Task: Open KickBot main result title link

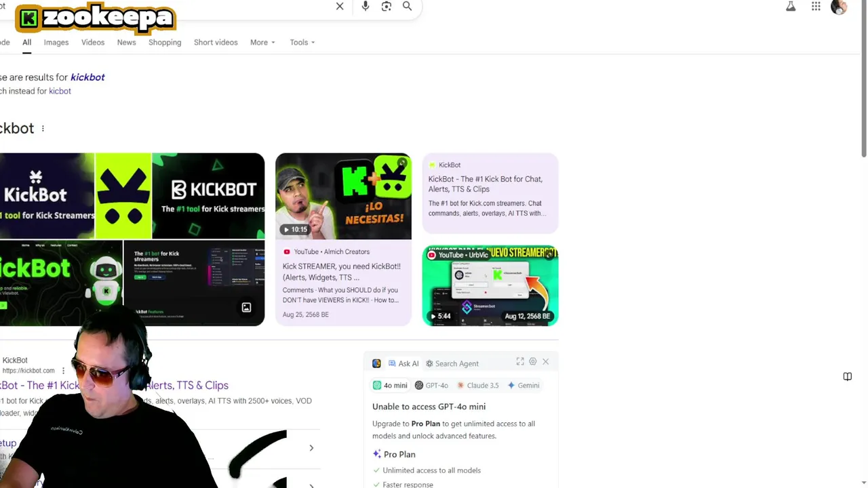Action: pos(114,385)
